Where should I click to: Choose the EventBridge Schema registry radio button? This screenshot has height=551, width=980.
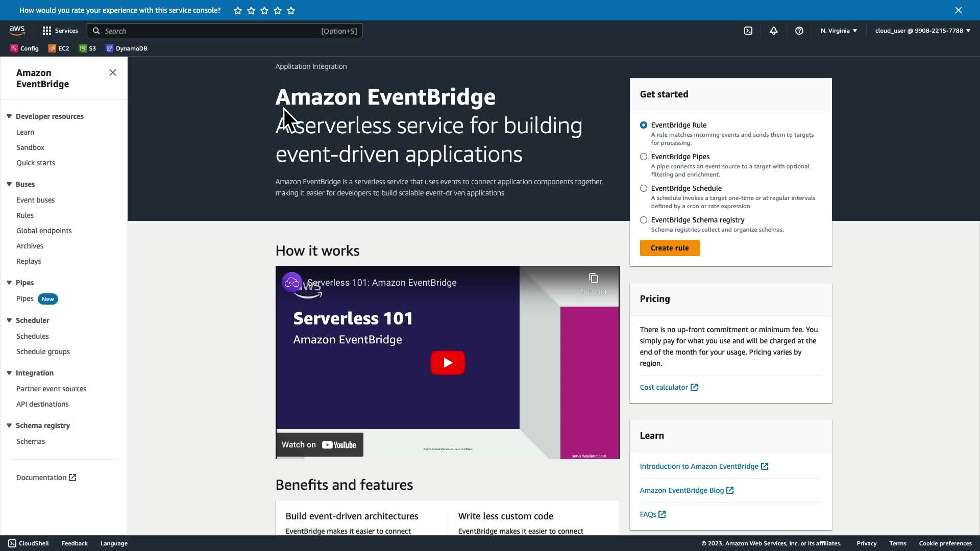(644, 220)
